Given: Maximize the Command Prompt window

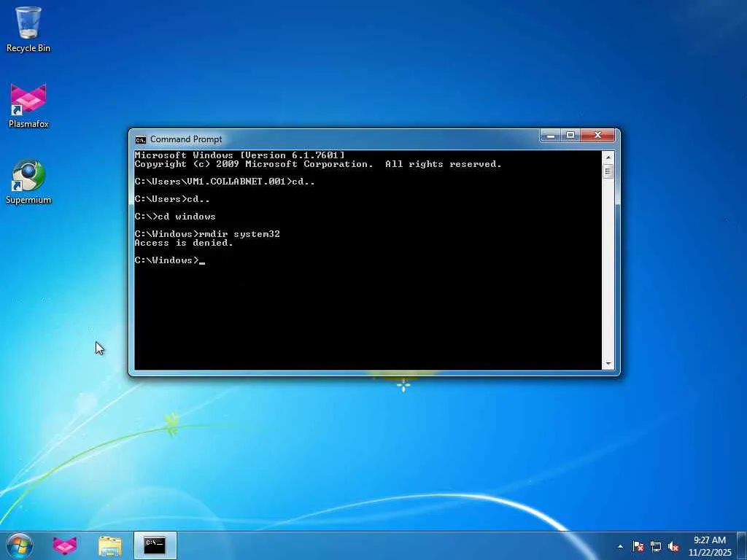Looking at the screenshot, I should [x=570, y=135].
